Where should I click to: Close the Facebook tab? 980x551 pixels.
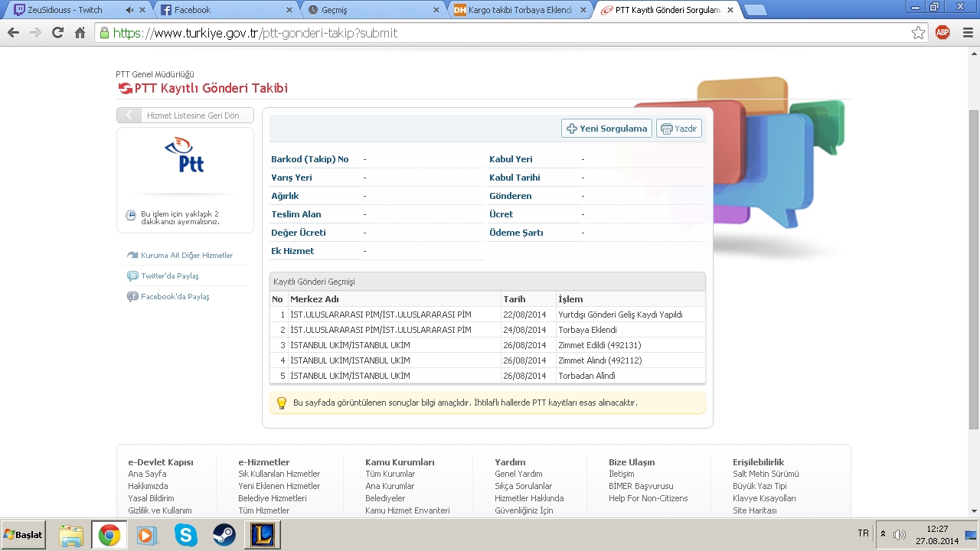289,10
